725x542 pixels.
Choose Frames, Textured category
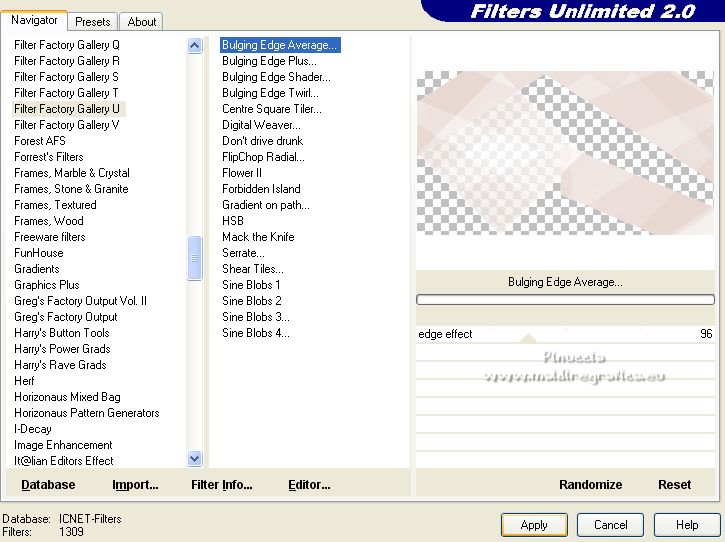(55, 205)
